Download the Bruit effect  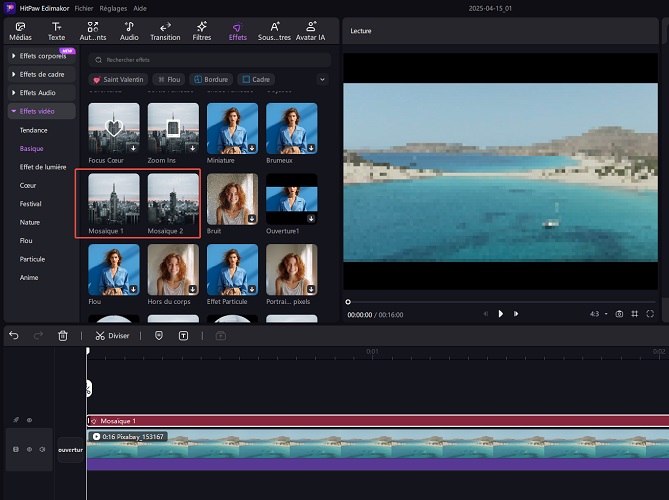click(x=252, y=218)
